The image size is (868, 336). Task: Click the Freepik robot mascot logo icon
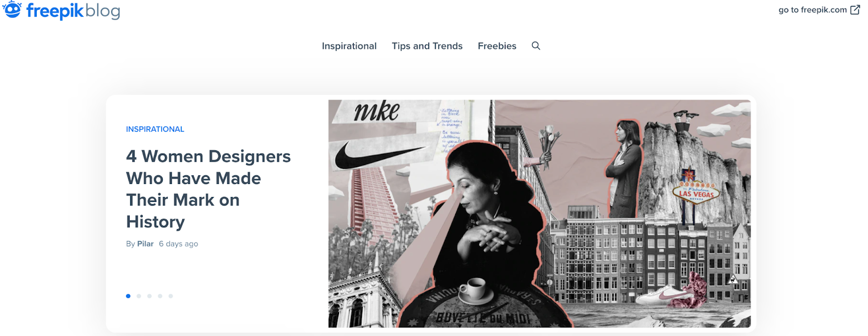click(x=12, y=9)
